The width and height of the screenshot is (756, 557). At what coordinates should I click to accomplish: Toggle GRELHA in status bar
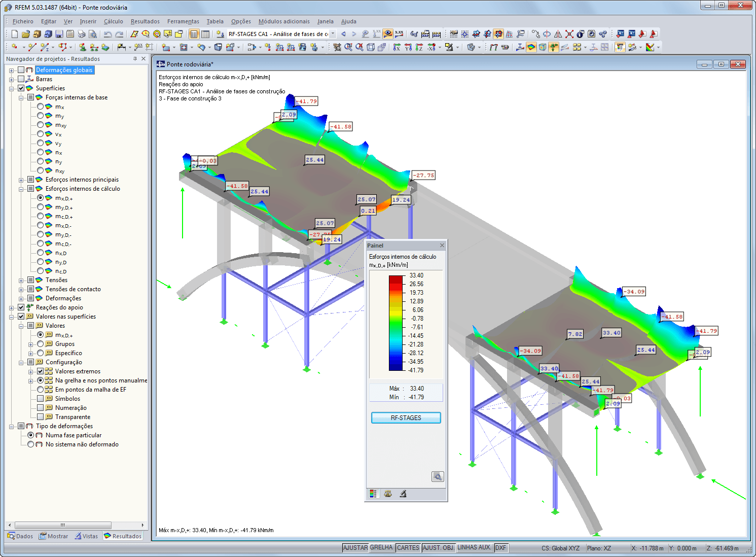381,548
